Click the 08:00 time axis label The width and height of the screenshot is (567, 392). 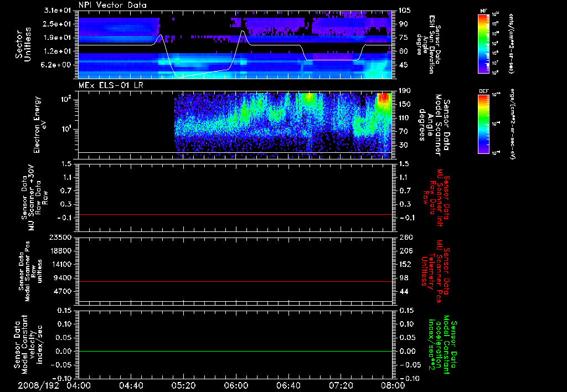pos(393,385)
